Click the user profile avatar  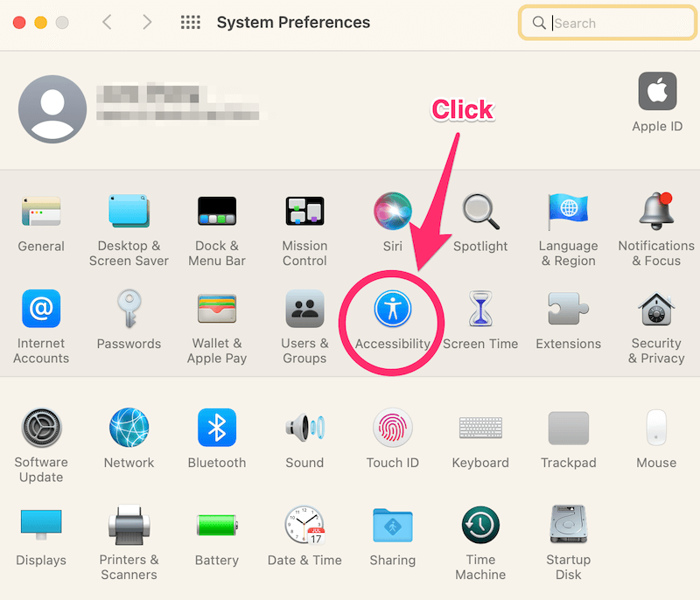click(52, 109)
